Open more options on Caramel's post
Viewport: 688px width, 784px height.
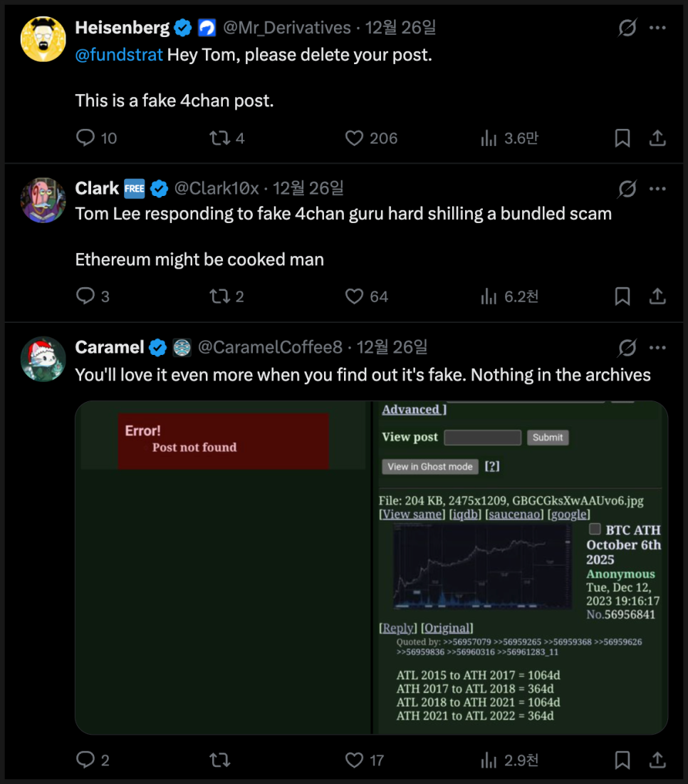(x=657, y=348)
